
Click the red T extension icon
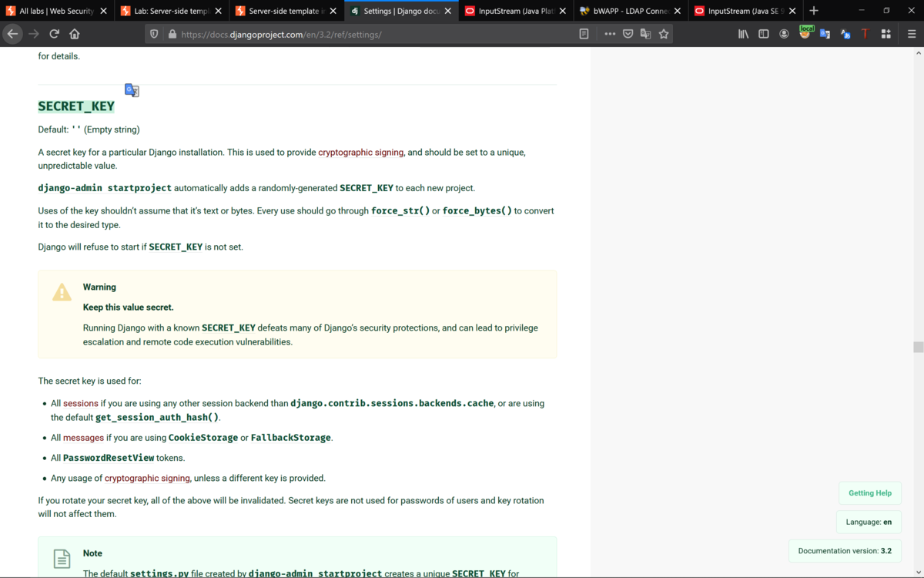865,34
